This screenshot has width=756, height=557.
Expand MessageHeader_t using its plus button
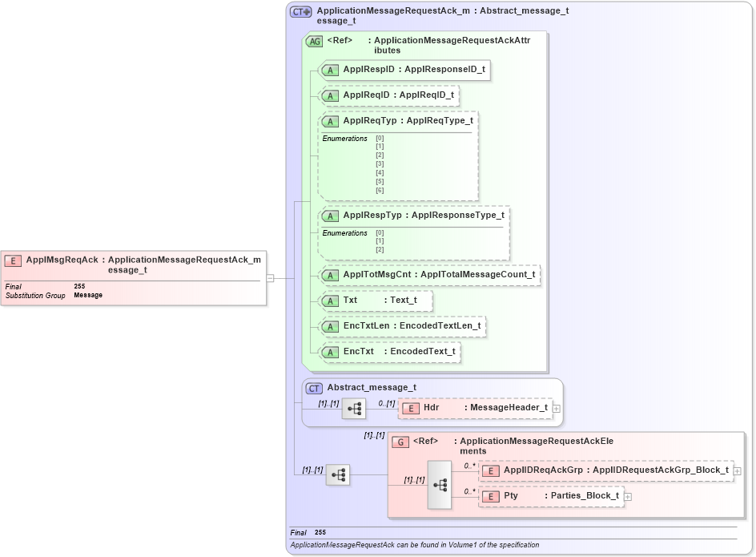556,408
